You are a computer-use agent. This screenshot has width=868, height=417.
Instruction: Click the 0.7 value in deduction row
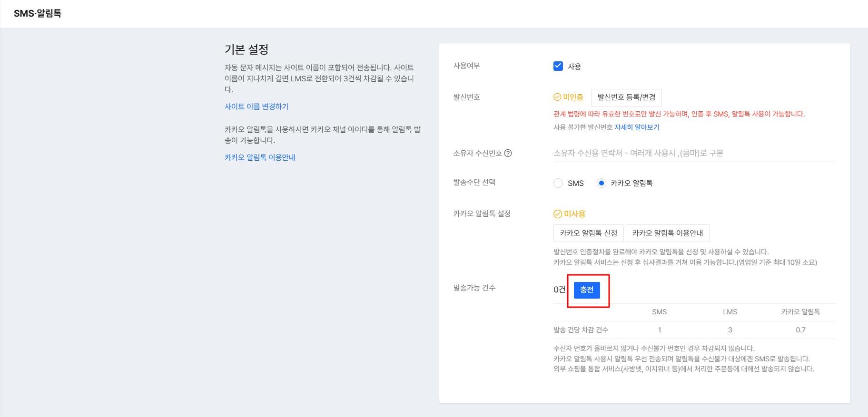point(800,330)
